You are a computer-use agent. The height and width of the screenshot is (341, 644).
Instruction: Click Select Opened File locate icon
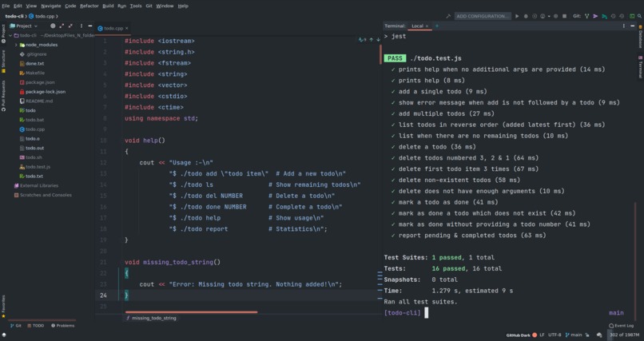53,26
